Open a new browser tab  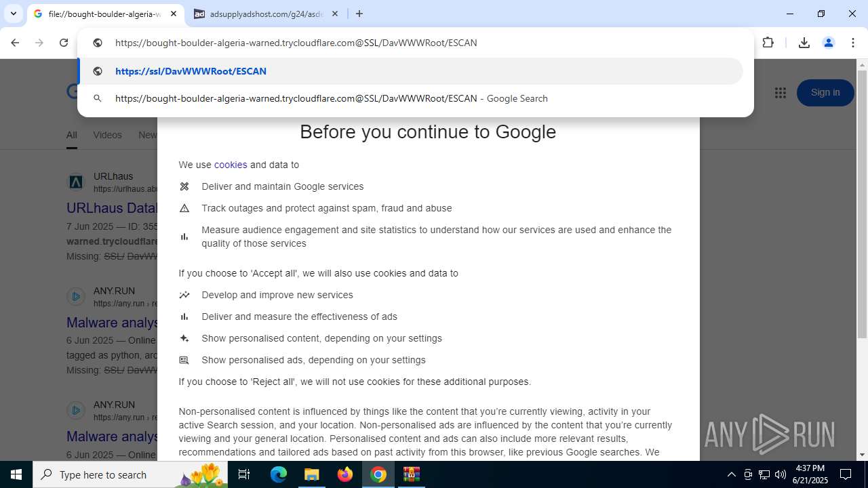pos(359,14)
